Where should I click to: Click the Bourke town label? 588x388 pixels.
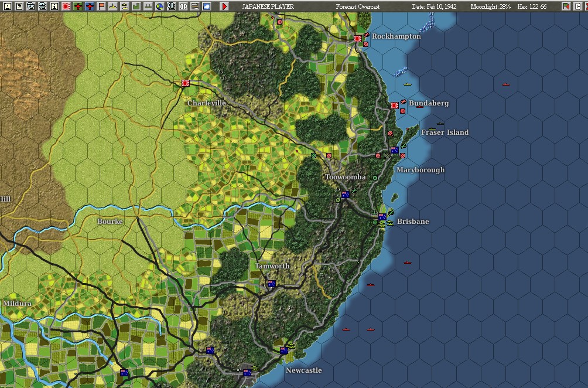110,222
